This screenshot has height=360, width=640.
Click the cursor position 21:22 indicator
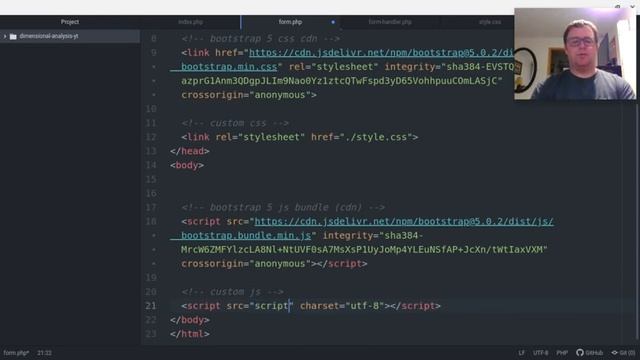pyautogui.click(x=44, y=353)
